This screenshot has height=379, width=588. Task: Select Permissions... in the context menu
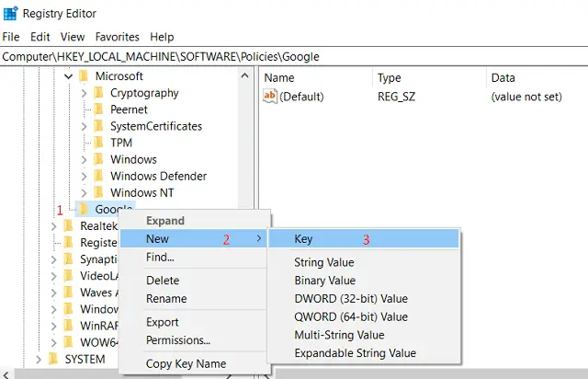tap(178, 340)
